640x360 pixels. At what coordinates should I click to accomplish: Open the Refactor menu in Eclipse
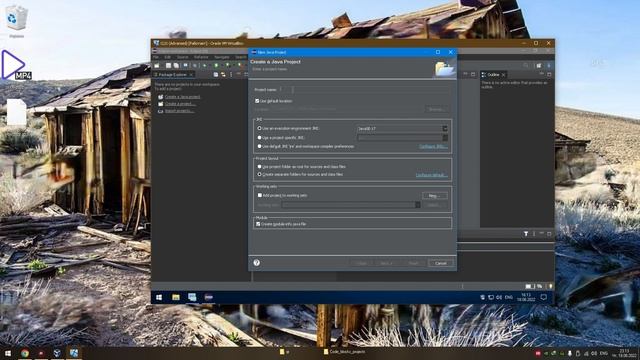click(x=201, y=57)
